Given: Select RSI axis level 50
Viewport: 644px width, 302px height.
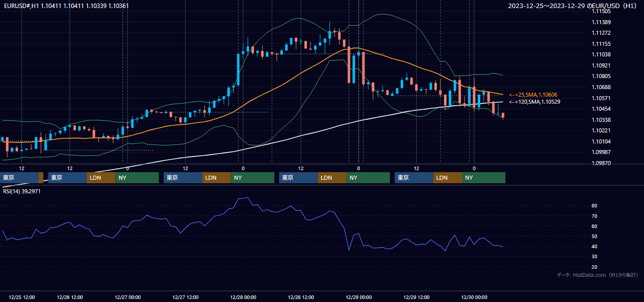Looking at the screenshot, I should point(595,236).
